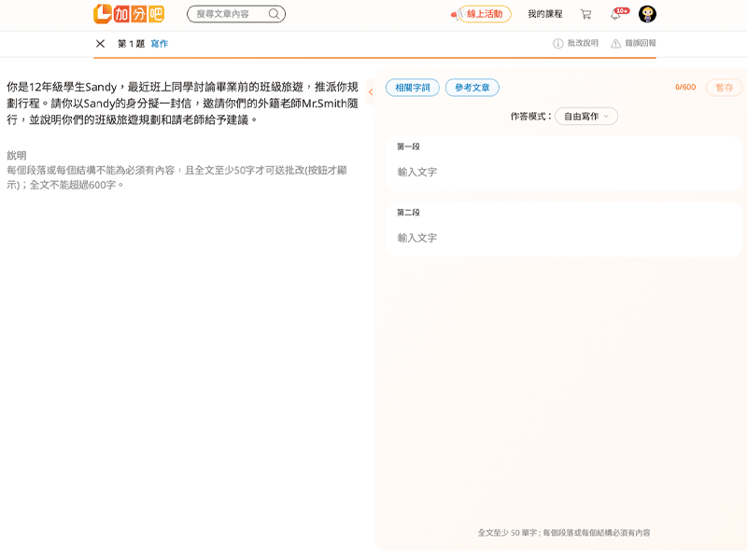Viewport: 747px width, 560px height.
Task: Collapse the question panel with orange chevron
Action: 371,92
